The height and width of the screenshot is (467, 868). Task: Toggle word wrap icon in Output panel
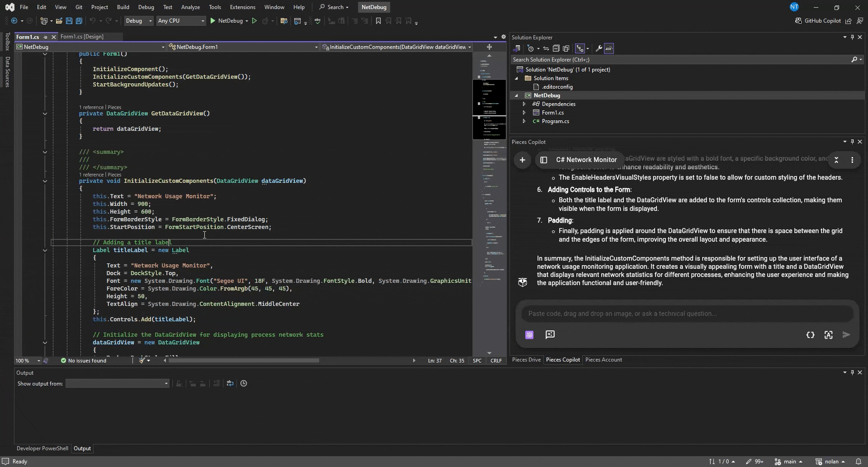[x=230, y=383]
